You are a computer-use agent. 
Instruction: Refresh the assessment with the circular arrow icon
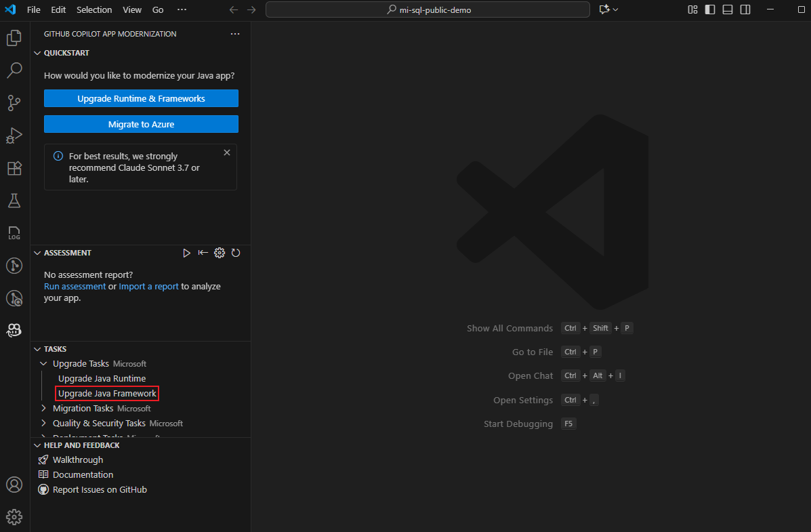236,253
